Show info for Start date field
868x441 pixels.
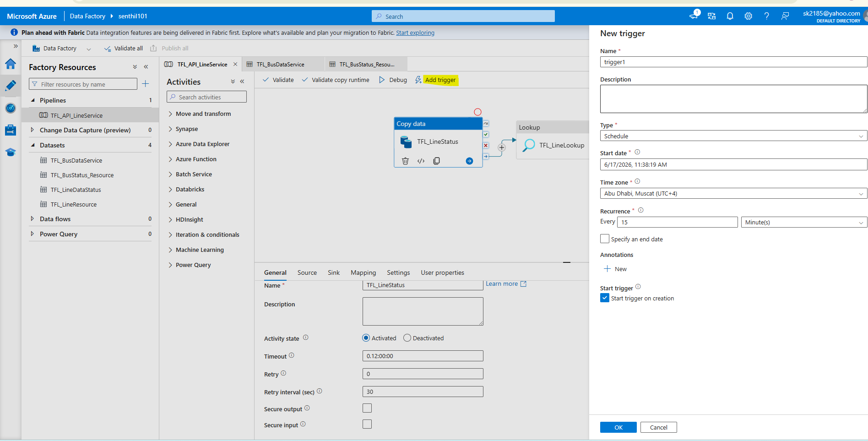tap(637, 152)
